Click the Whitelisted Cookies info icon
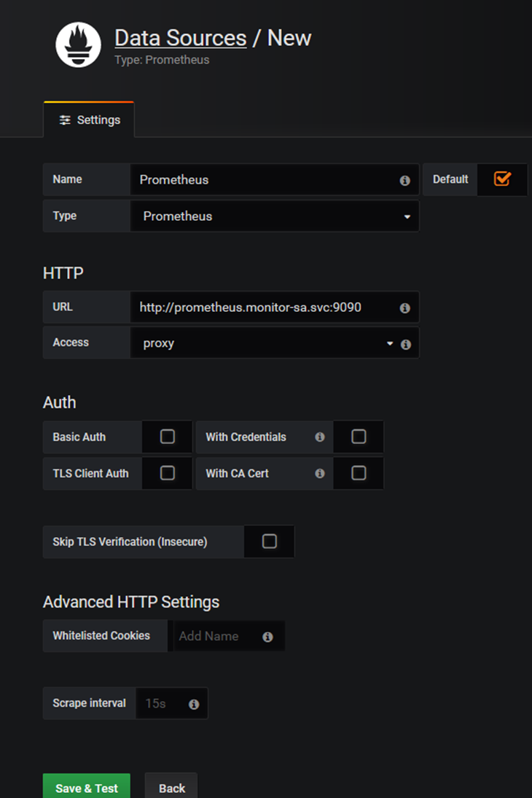The width and height of the screenshot is (532, 798). click(x=267, y=637)
